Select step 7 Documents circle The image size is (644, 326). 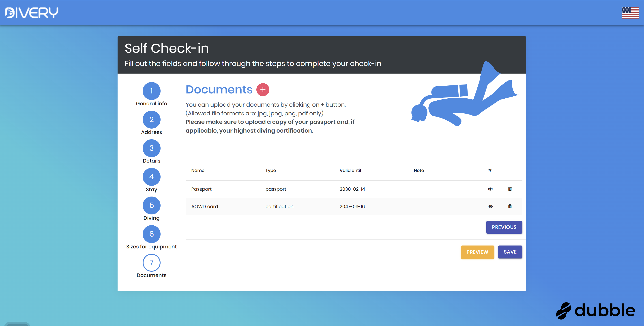pyautogui.click(x=152, y=262)
